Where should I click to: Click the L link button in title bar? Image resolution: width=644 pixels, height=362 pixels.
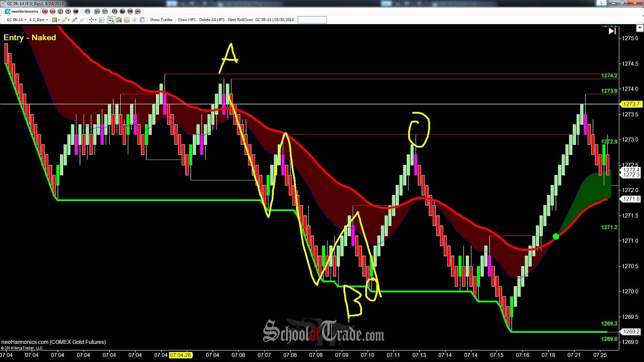click(602, 3)
